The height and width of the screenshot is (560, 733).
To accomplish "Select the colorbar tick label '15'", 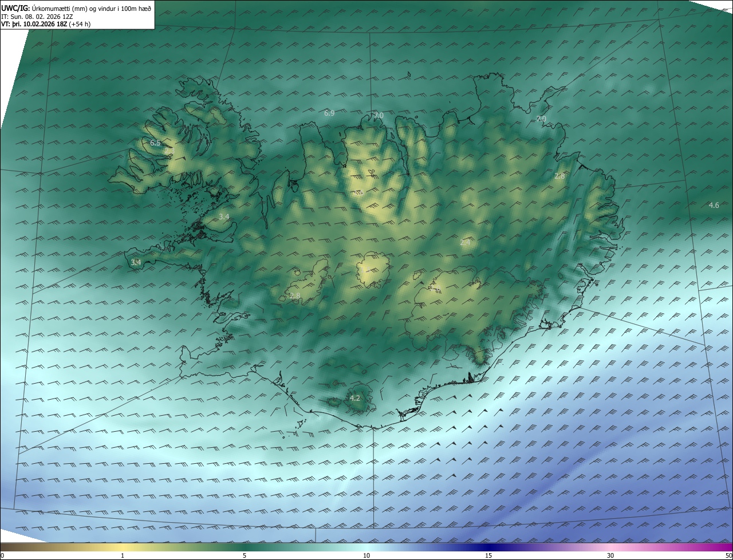I will 488,555.
